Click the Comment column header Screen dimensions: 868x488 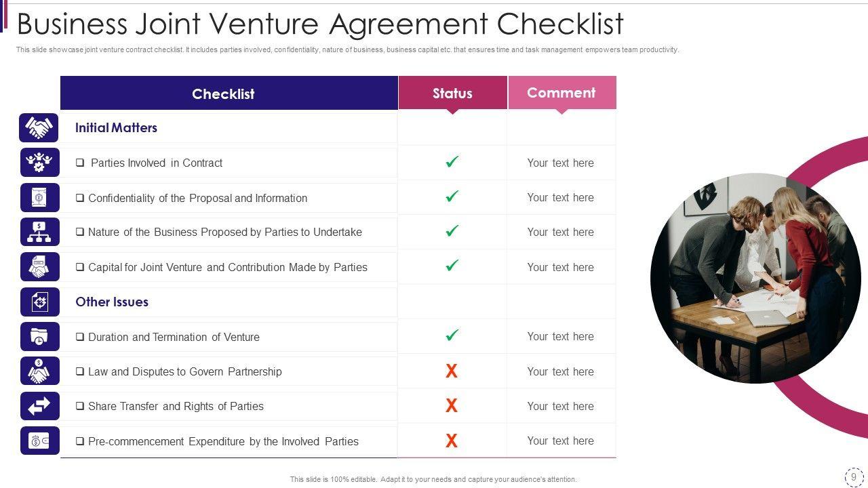coord(561,92)
